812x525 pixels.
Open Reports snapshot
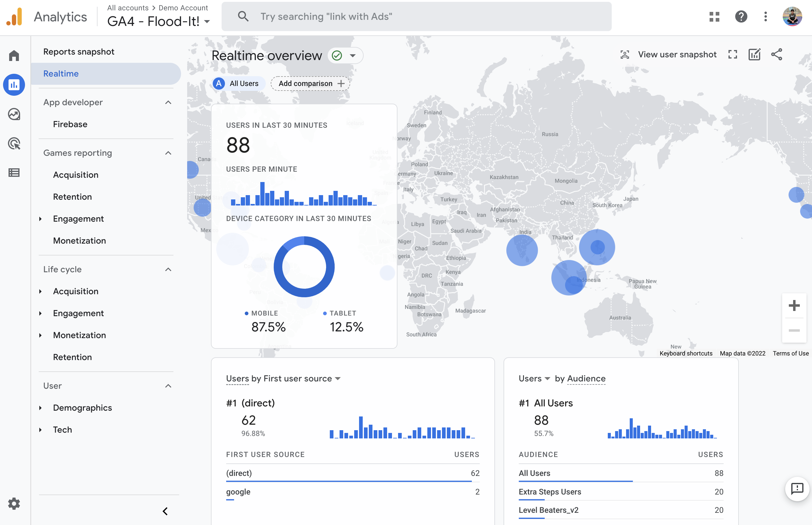point(79,52)
